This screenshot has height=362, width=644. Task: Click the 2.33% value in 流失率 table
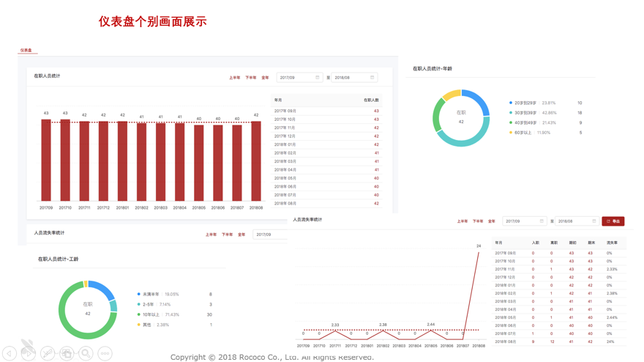tap(612, 269)
